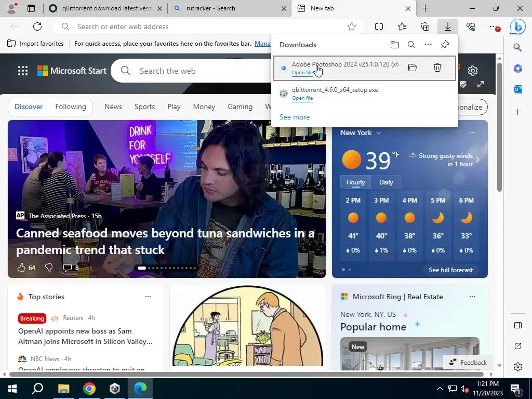Expand the news layout arrows icon
Image resolution: width=532 pixels, height=399 pixels.
coord(481,84)
